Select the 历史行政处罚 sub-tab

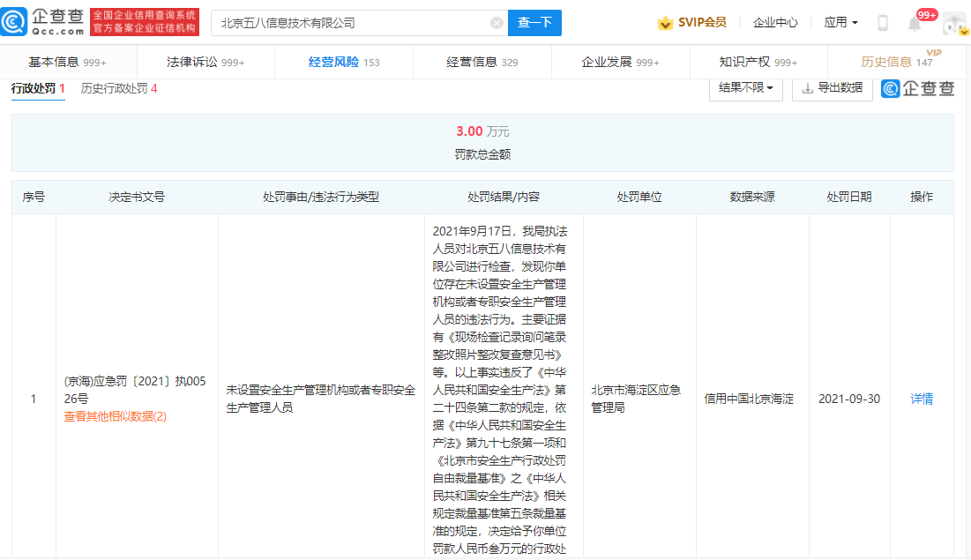[119, 88]
